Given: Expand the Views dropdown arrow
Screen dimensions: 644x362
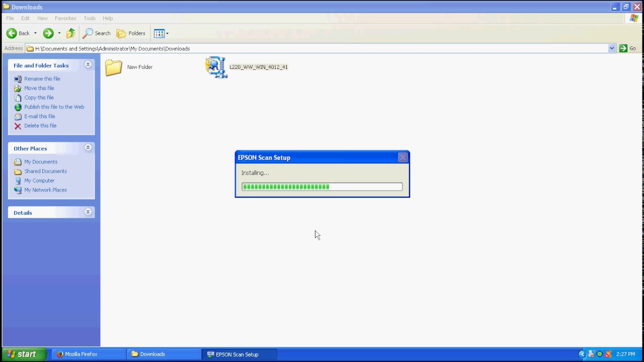Looking at the screenshot, I should (167, 33).
